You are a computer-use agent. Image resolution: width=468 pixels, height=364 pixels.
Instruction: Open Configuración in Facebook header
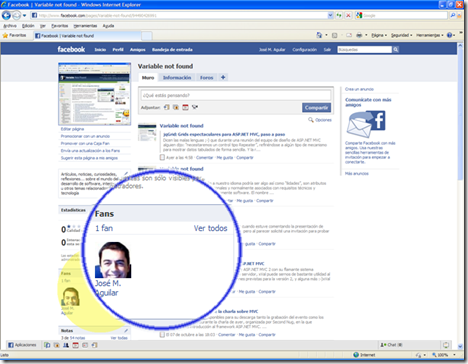304,49
